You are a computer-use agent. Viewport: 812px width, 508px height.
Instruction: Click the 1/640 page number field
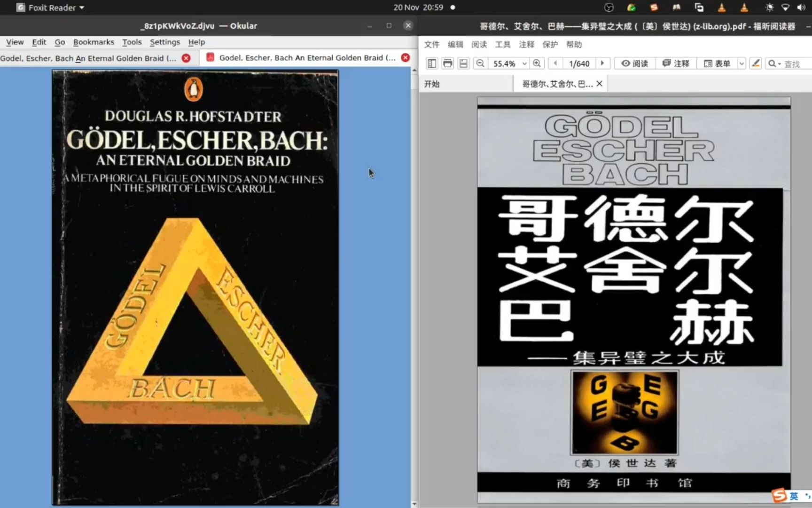point(579,63)
